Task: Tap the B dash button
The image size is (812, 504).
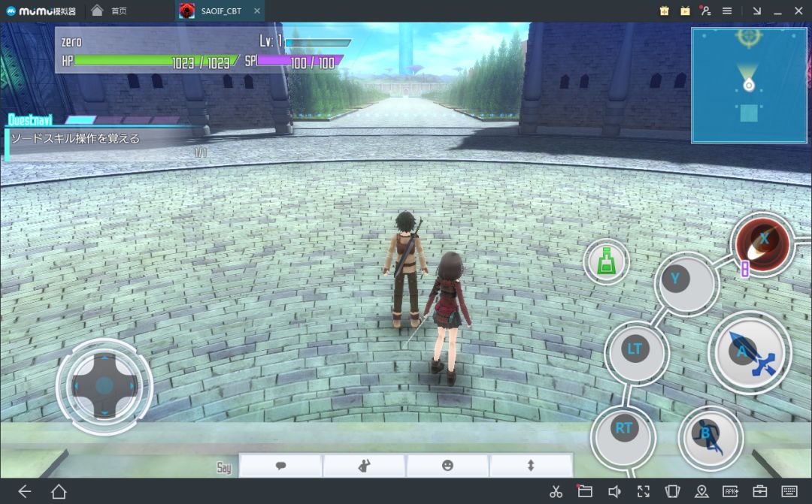Action: pyautogui.click(x=710, y=438)
